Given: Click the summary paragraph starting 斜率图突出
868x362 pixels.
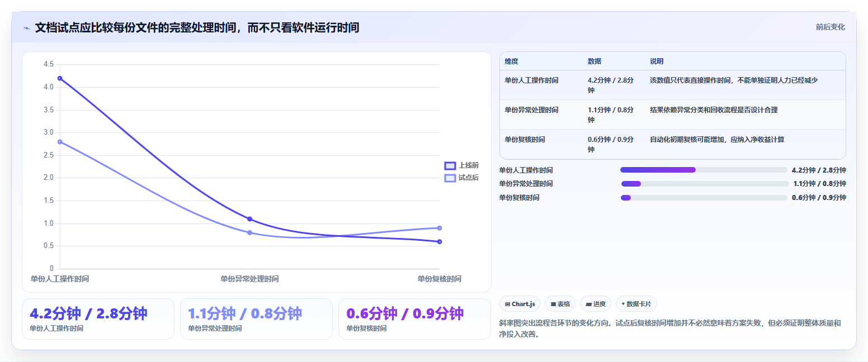Looking at the screenshot, I should tap(670, 328).
